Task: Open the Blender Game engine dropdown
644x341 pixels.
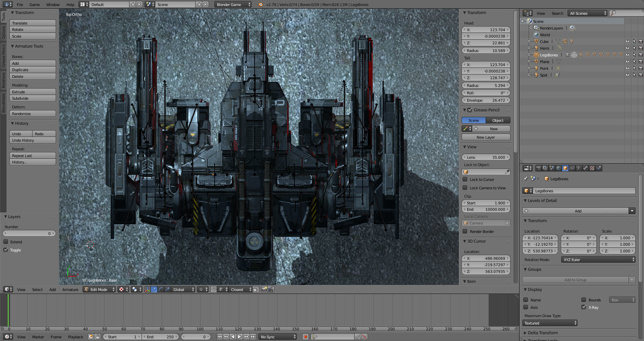Action: click(x=233, y=4)
